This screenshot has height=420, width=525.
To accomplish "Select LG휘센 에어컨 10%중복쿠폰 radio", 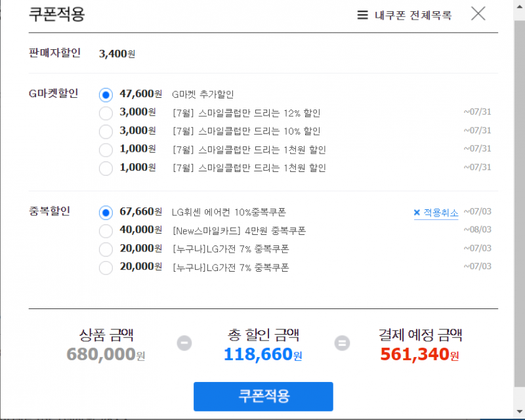I will pos(106,213).
